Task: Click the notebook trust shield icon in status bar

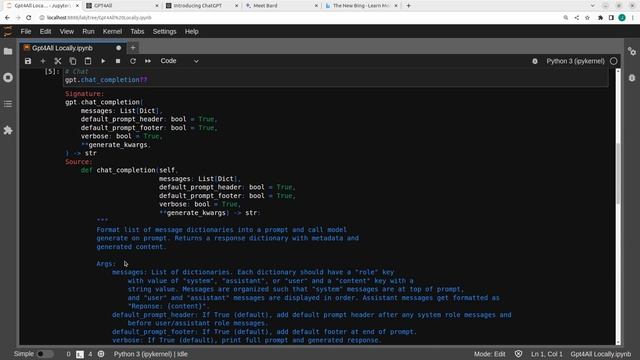Action: click(518, 354)
